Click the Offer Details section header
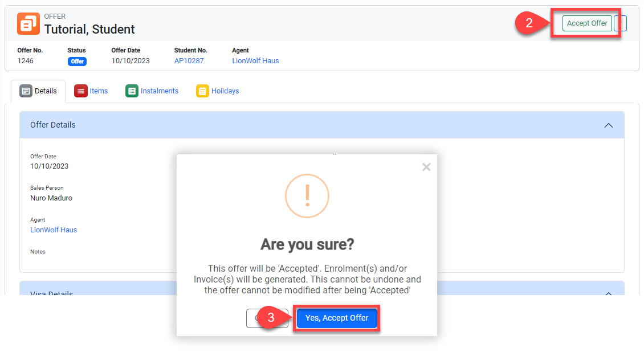The height and width of the screenshot is (352, 644). pyautogui.click(x=322, y=125)
